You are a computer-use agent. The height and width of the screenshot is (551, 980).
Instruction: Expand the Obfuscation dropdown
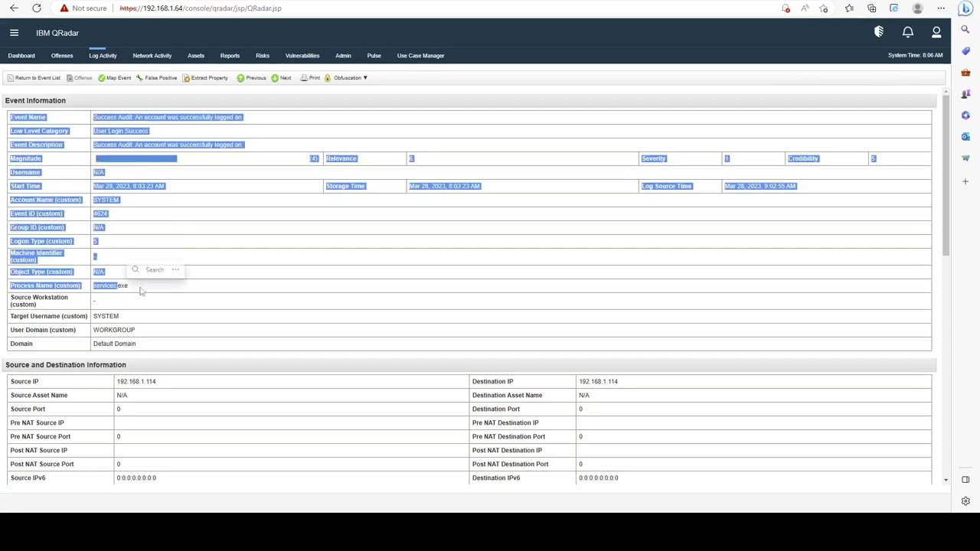tap(346, 78)
